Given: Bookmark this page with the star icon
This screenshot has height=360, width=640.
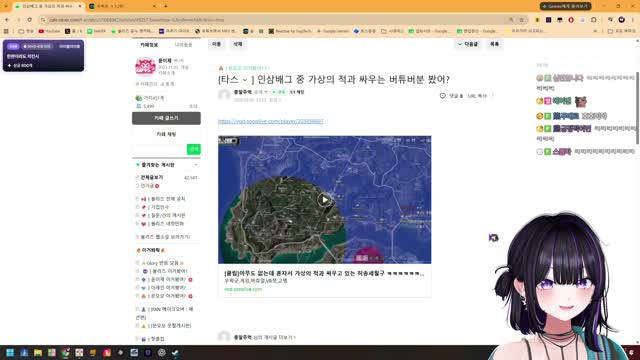Looking at the screenshot, I should tap(522, 20).
